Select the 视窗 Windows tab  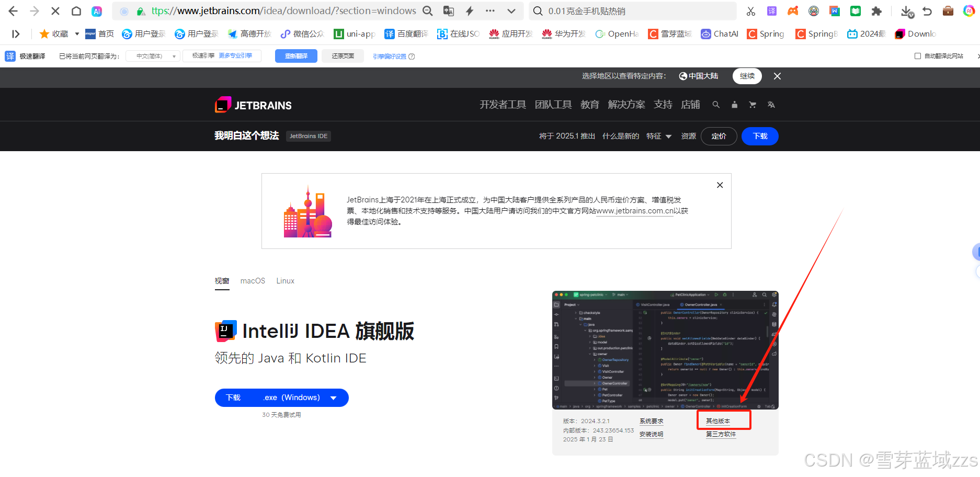tap(222, 281)
